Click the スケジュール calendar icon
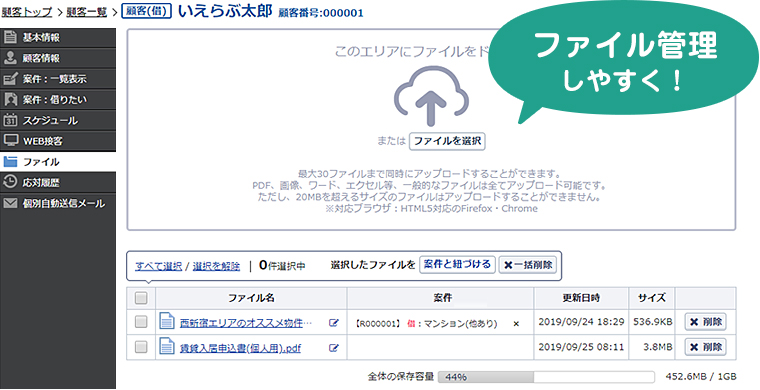Image resolution: width=760 pixels, height=390 pixels. click(10, 120)
